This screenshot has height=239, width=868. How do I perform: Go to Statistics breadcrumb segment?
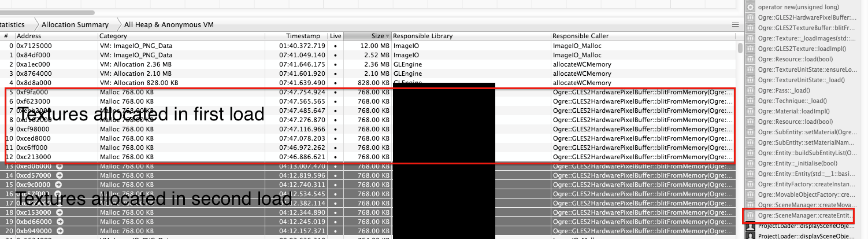click(x=13, y=24)
